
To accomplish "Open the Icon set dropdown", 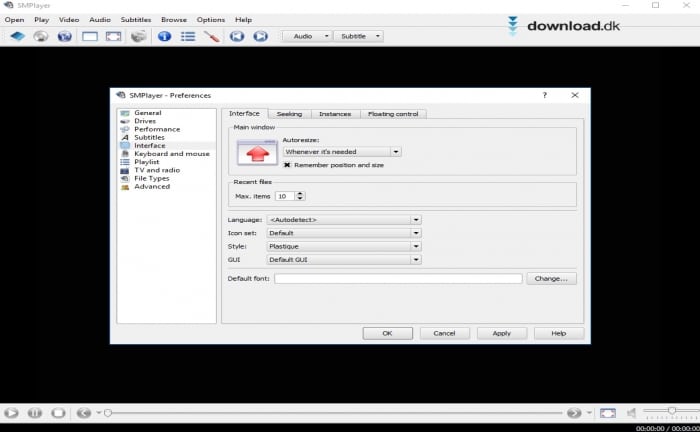I will (x=344, y=233).
